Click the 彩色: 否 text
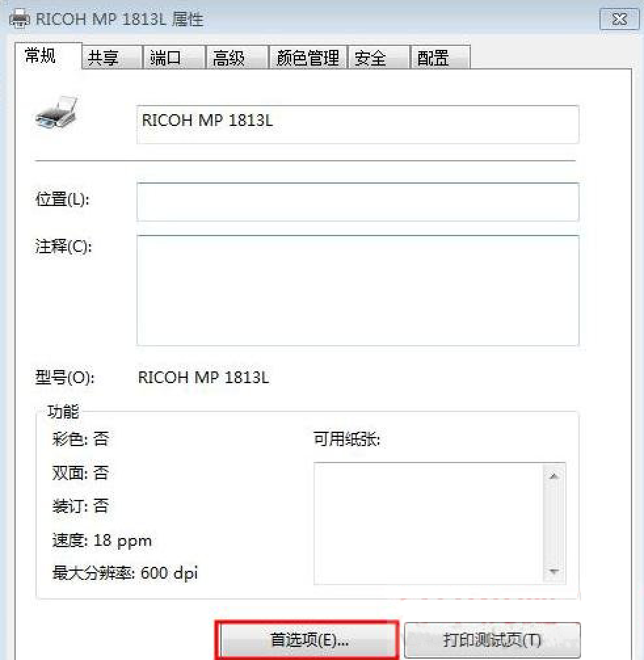 [81, 439]
